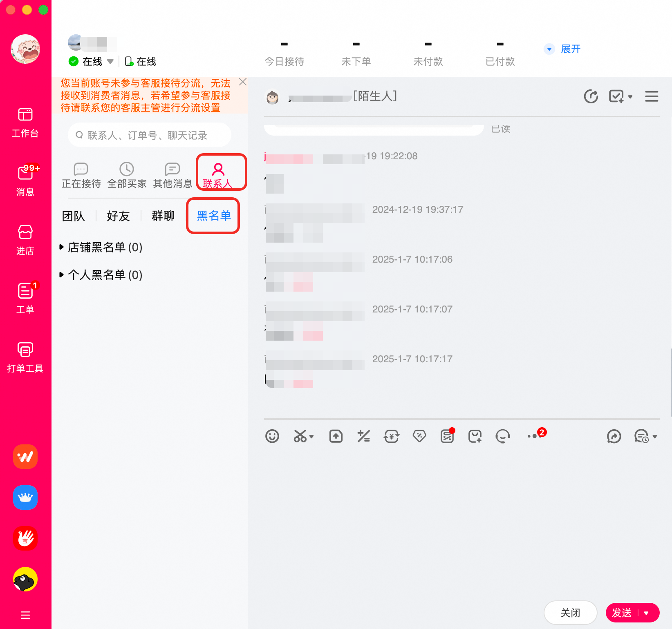Screen dimensions: 672x629
Task: Open the 消息 messages sidebar item
Action: [x=25, y=181]
